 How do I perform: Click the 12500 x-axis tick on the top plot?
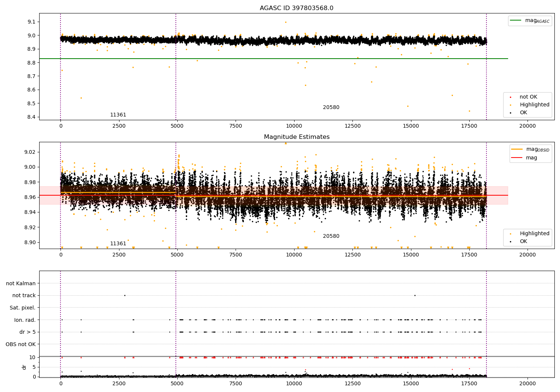[352, 126]
